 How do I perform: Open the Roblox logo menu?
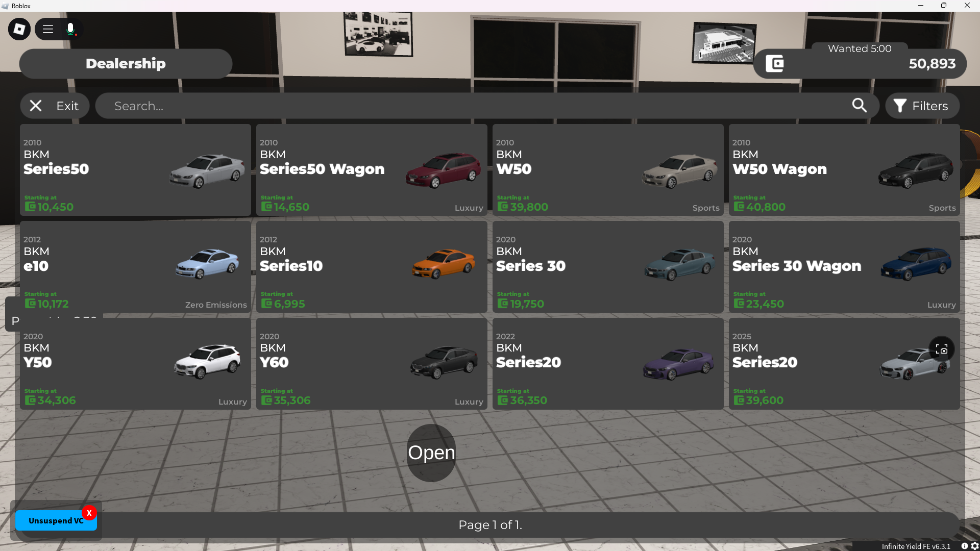[x=19, y=29]
